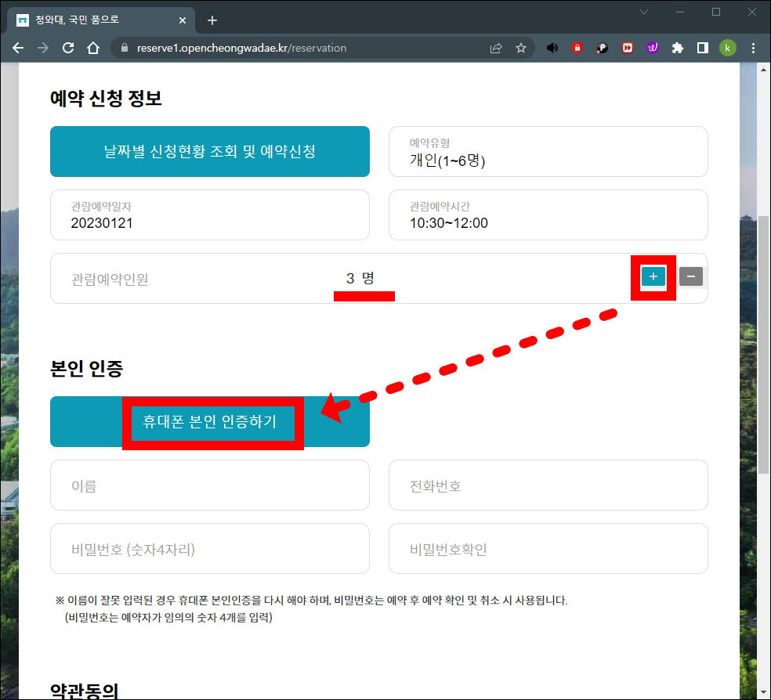Decrease visitor count with minus stepper button
The height and width of the screenshot is (700, 771).
tap(690, 276)
